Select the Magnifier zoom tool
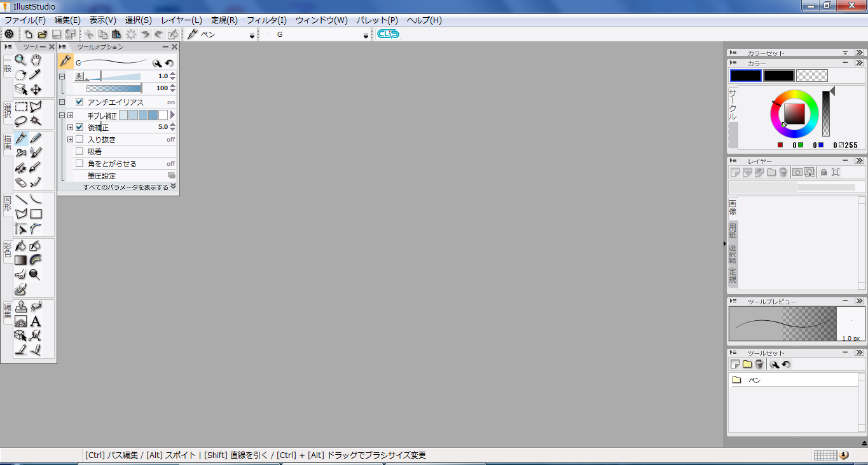This screenshot has height=465, width=868. (x=21, y=60)
